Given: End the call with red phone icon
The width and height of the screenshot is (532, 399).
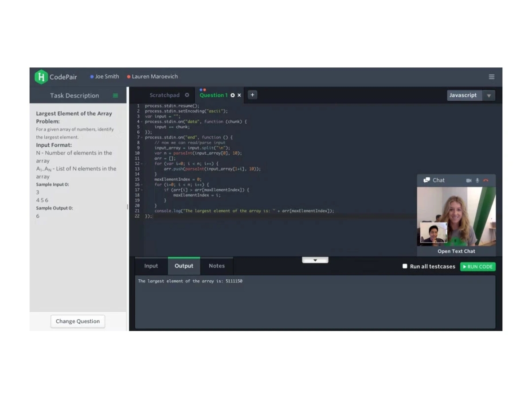Looking at the screenshot, I should [486, 180].
